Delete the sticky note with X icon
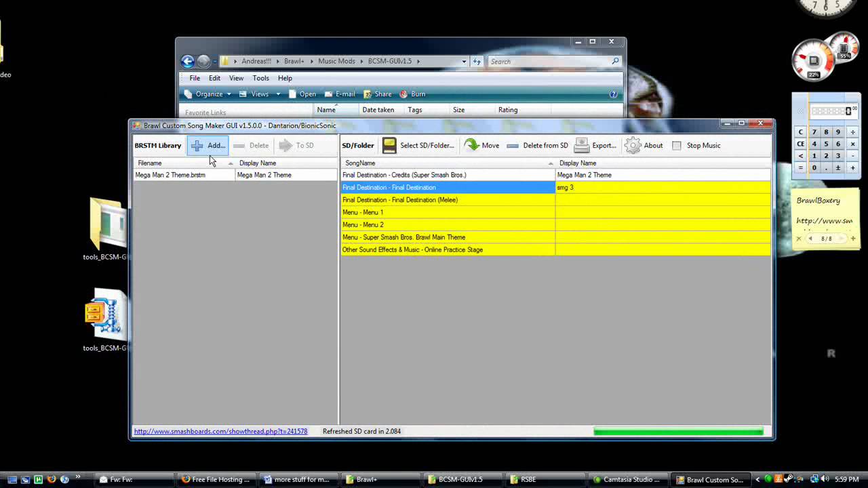 pos(799,239)
